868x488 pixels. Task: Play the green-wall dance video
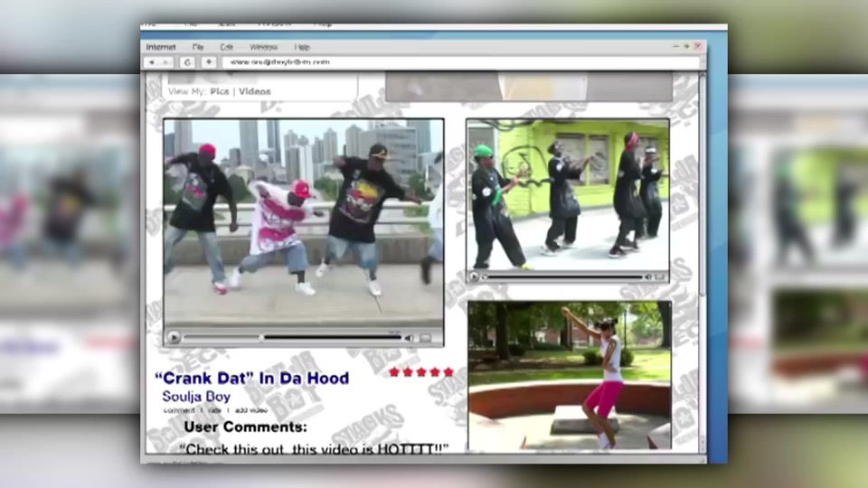pyautogui.click(x=474, y=277)
